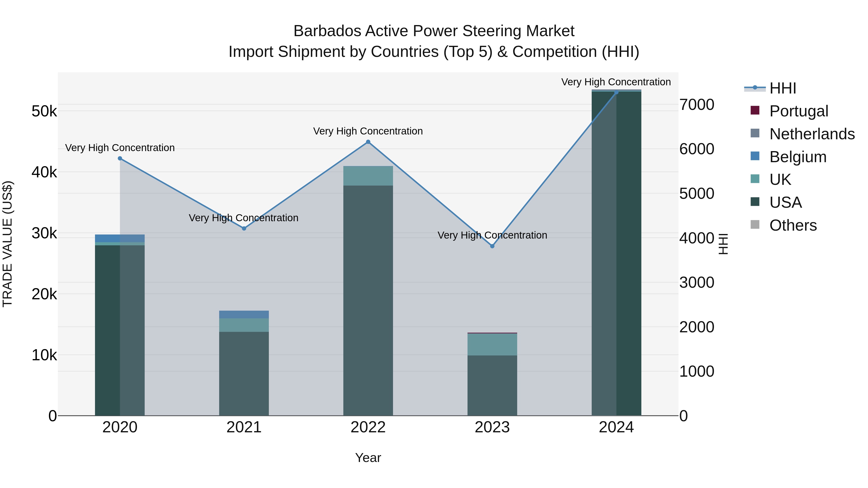Click the Very High Concentration label near 2020
868x488 pixels.
pos(120,147)
